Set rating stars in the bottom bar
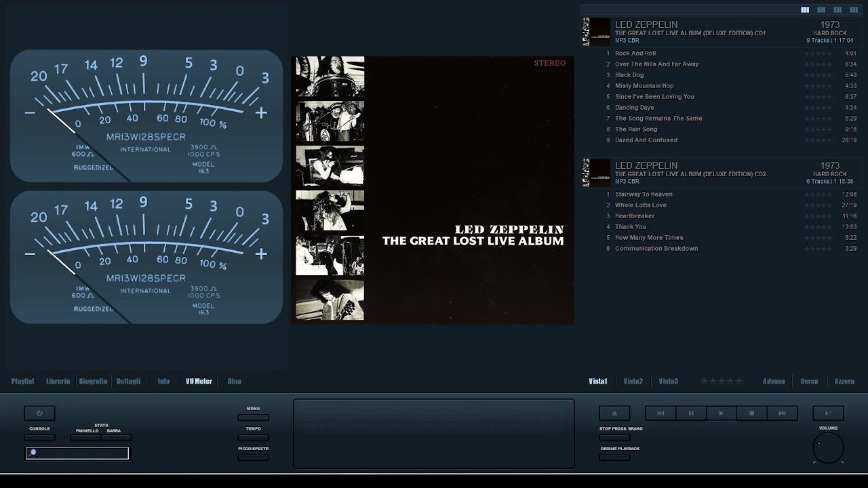This screenshot has height=488, width=868. coord(722,382)
